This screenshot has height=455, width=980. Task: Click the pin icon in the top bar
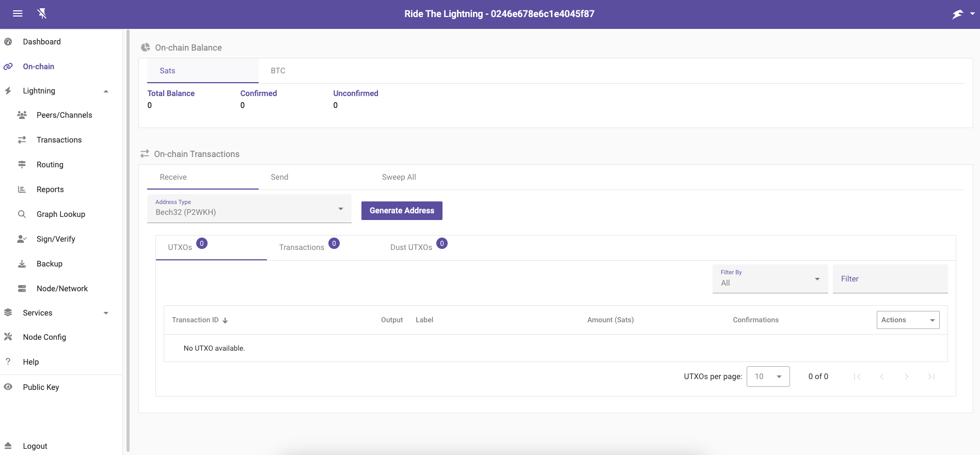click(x=42, y=14)
